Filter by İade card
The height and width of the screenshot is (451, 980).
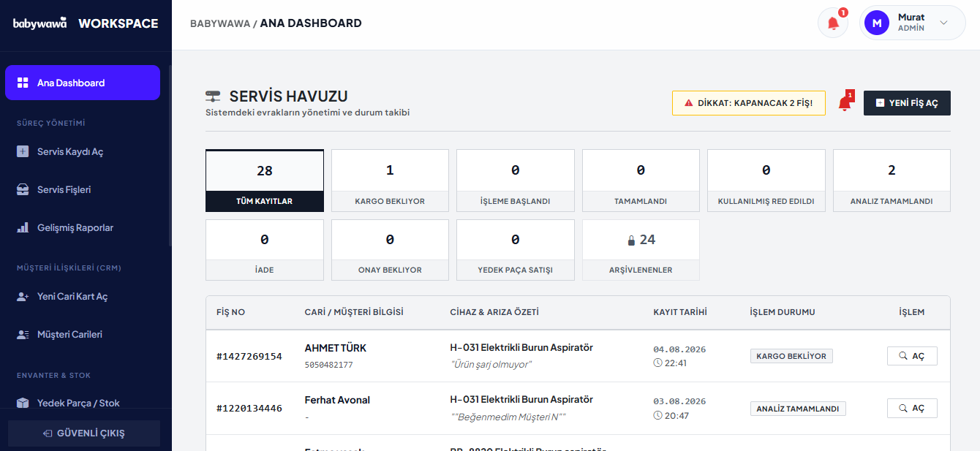click(265, 250)
